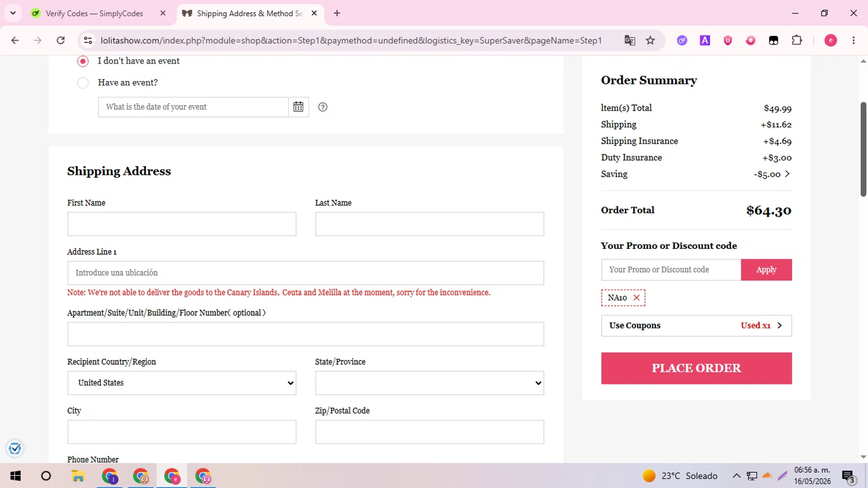Screen dimensions: 868x488
Task: Remove the NA10 promo code tag
Action: [x=637, y=298]
